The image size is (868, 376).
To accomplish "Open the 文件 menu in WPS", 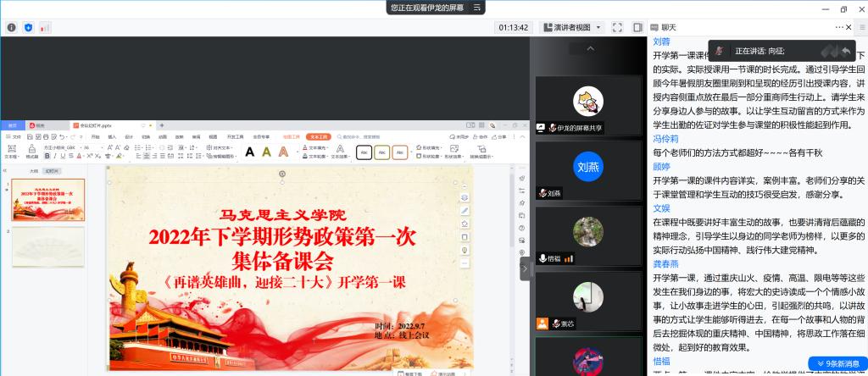I will pyautogui.click(x=17, y=136).
